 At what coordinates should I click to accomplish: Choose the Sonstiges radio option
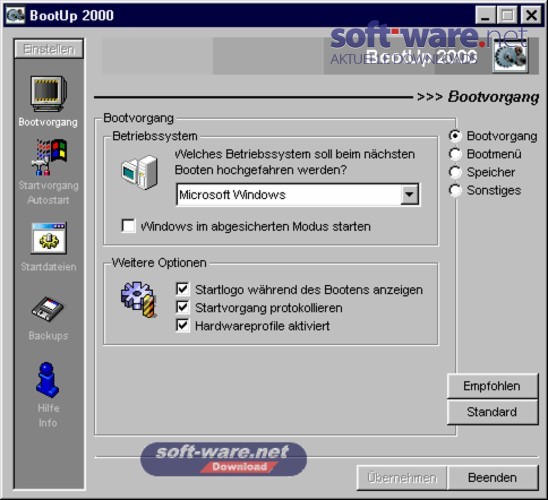click(x=455, y=190)
